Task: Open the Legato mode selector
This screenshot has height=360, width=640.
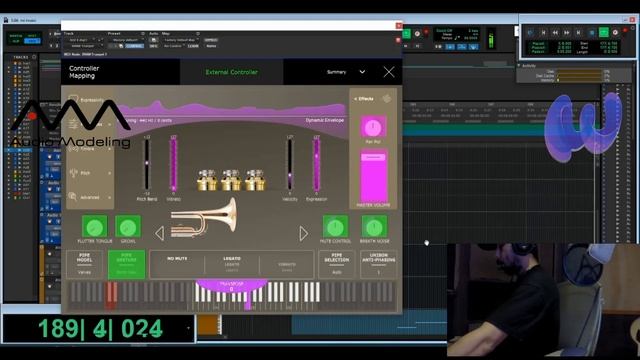Action: tap(232, 264)
